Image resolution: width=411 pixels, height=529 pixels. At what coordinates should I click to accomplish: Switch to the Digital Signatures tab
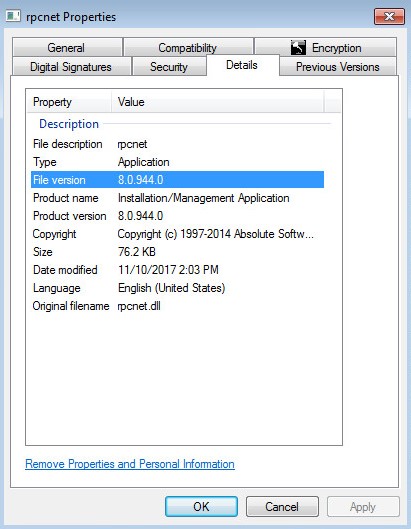[72, 66]
